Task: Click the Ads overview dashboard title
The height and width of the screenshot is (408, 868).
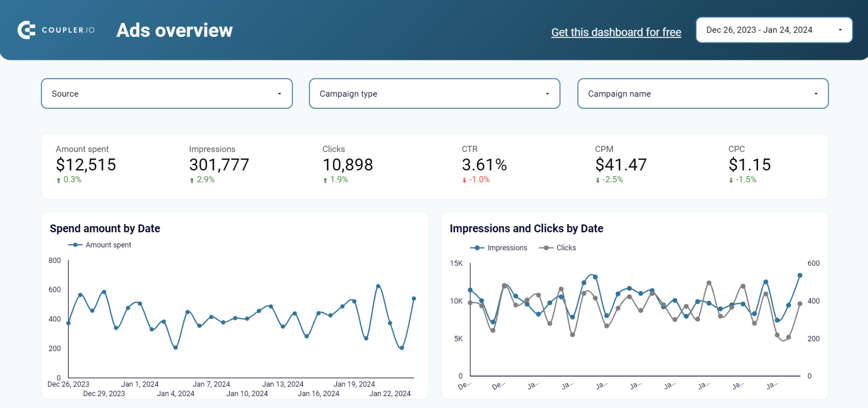Action: 175,30
